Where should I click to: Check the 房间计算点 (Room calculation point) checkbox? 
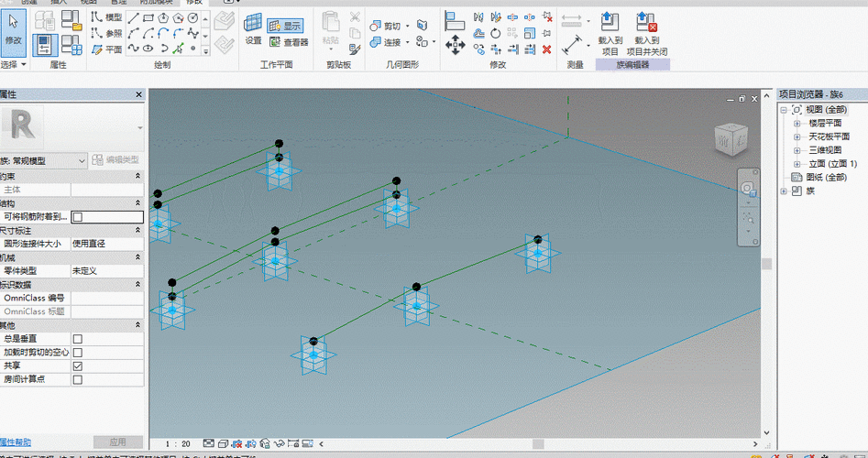point(77,379)
